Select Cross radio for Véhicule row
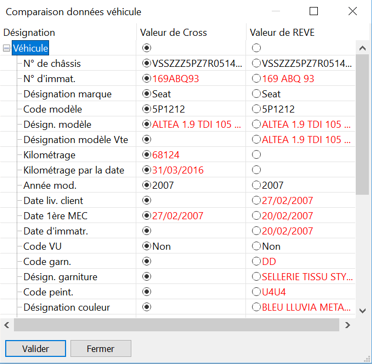Image resolution: width=372 pixels, height=364 pixels. tap(146, 48)
